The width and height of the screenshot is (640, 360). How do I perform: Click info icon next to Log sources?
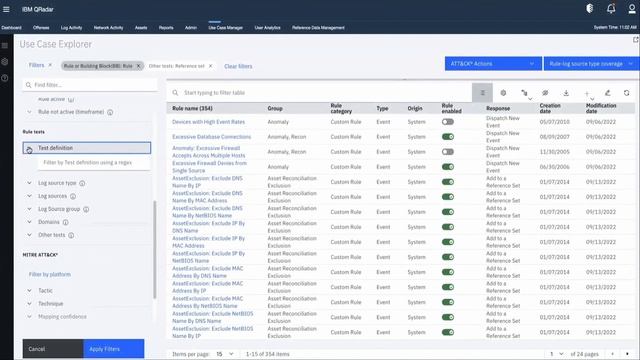tap(73, 196)
